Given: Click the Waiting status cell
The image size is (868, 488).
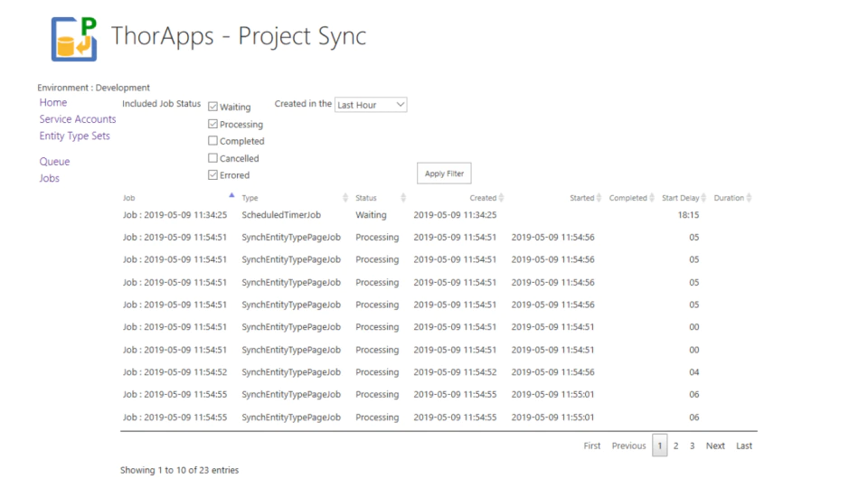Looking at the screenshot, I should [371, 215].
